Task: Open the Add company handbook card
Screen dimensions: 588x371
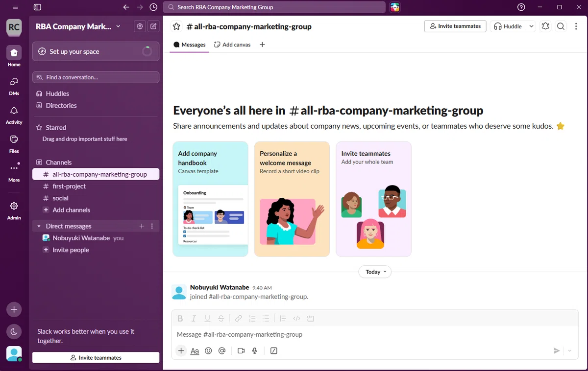Action: point(211,199)
